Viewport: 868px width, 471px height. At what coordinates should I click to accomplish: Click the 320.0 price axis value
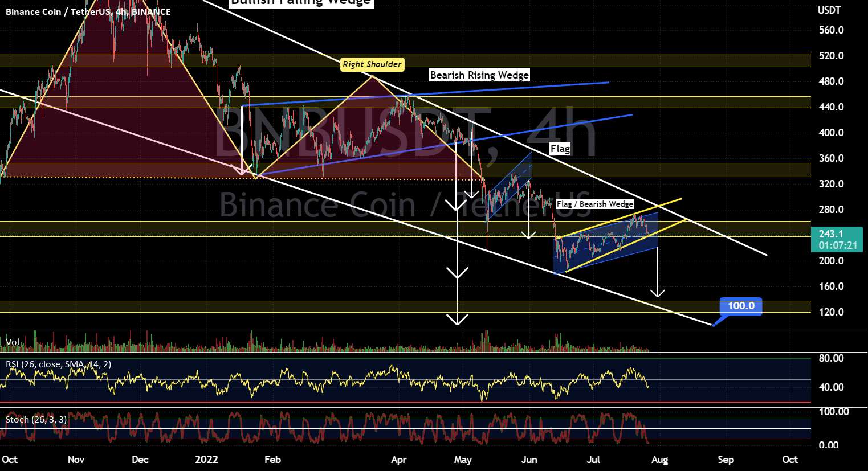(831, 184)
